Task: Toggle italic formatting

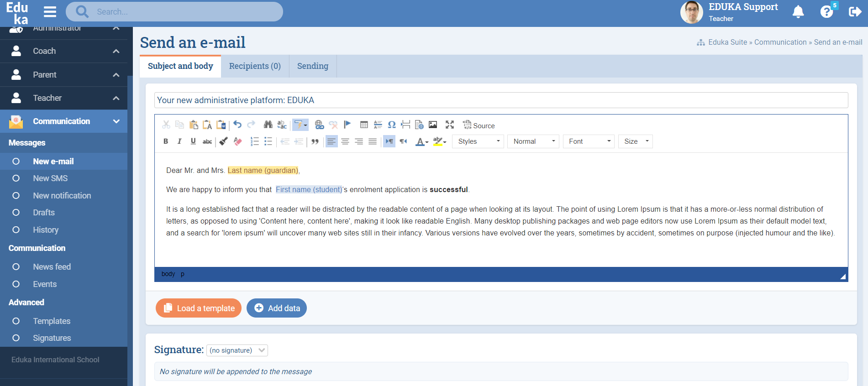Action: tap(179, 141)
